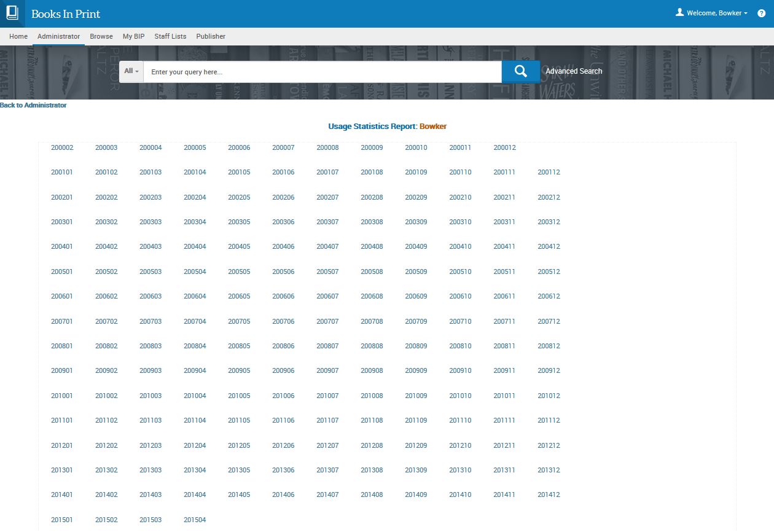774x532 pixels.
Task: Open the 200703 usage report
Action: coord(150,321)
